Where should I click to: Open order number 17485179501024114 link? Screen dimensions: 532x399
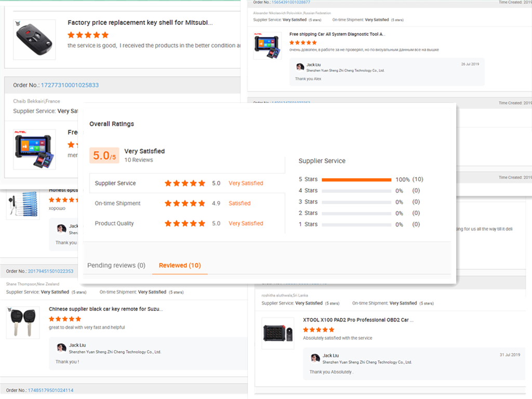point(50,390)
